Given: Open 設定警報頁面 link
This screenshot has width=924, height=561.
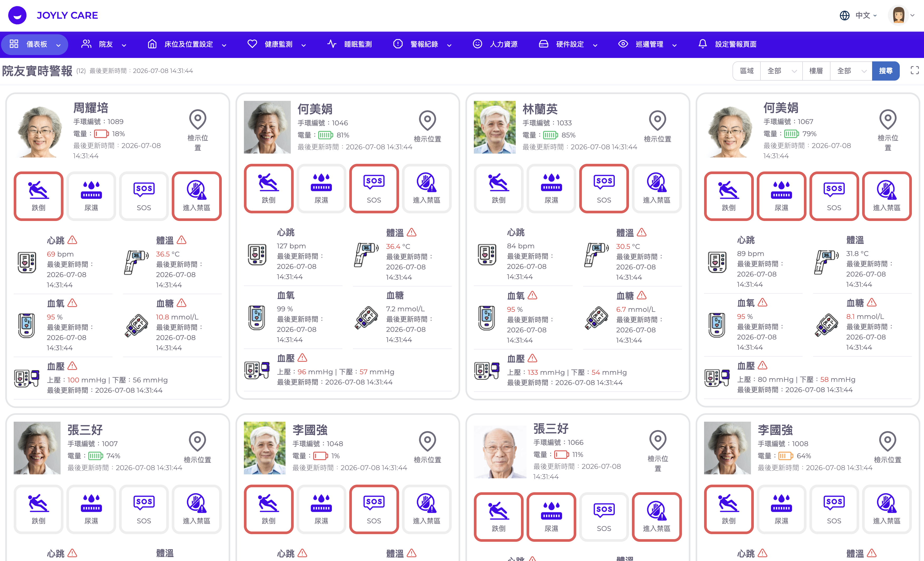Looking at the screenshot, I should click(x=727, y=44).
